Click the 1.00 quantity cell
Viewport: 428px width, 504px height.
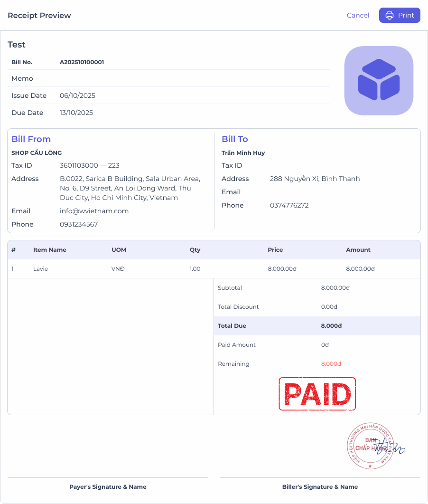[195, 269]
